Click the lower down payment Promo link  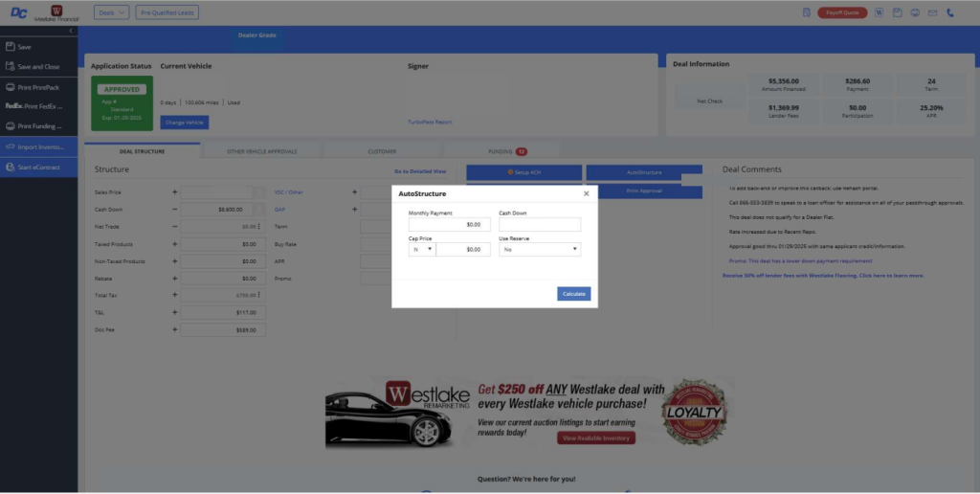click(801, 260)
